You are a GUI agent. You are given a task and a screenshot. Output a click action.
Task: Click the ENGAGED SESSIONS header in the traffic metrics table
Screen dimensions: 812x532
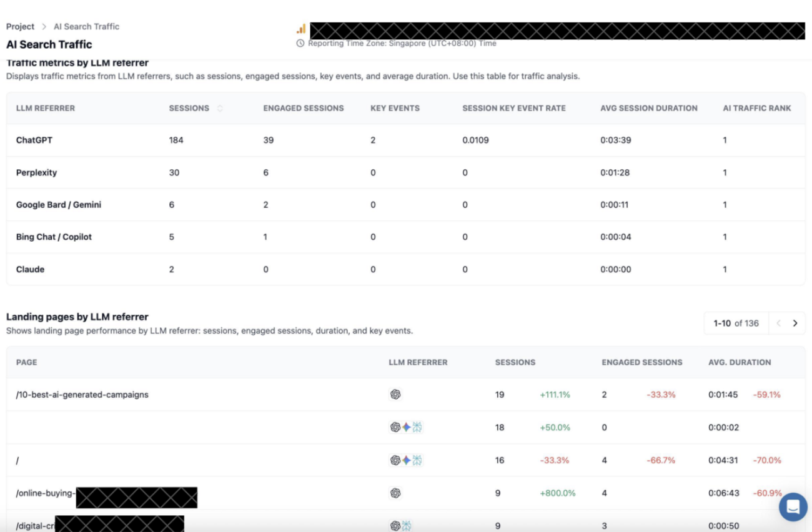coord(304,109)
